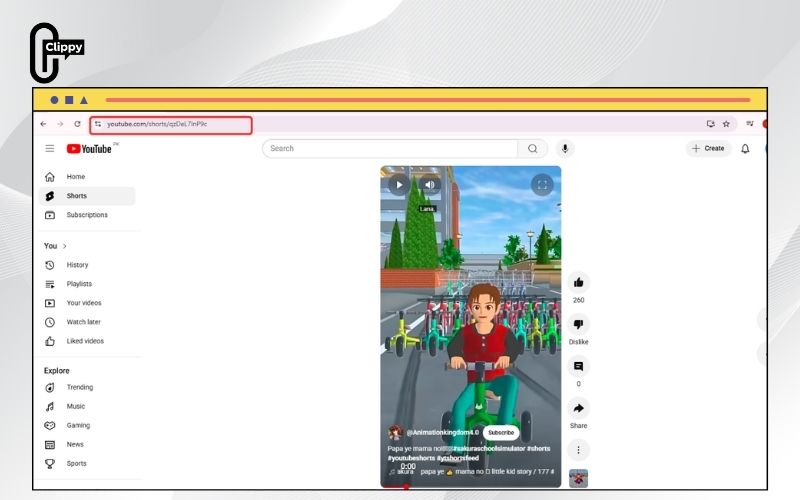Bookmark page with the star icon

726,124
